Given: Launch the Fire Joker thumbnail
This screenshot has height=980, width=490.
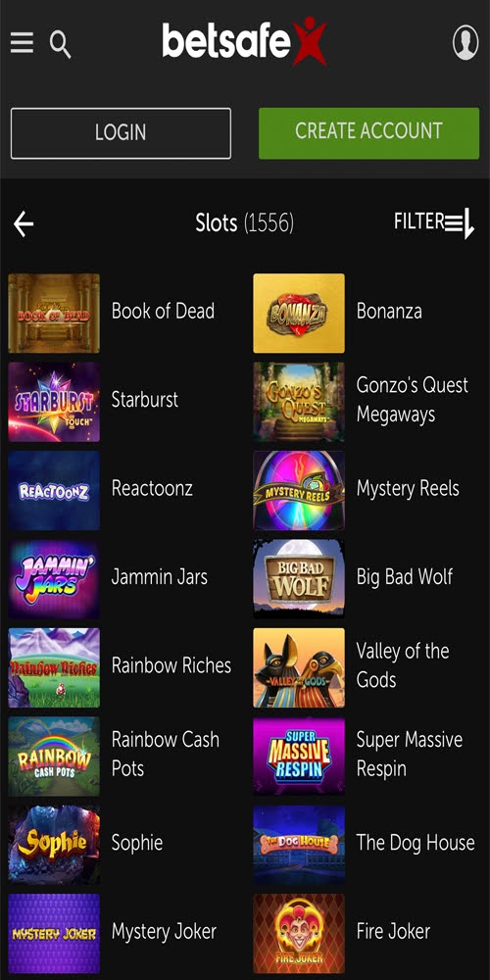Looking at the screenshot, I should coord(299,933).
